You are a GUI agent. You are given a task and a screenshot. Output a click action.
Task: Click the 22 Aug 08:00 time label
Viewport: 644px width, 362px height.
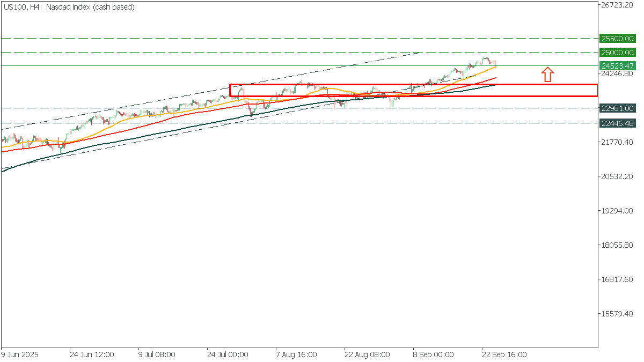point(367,354)
